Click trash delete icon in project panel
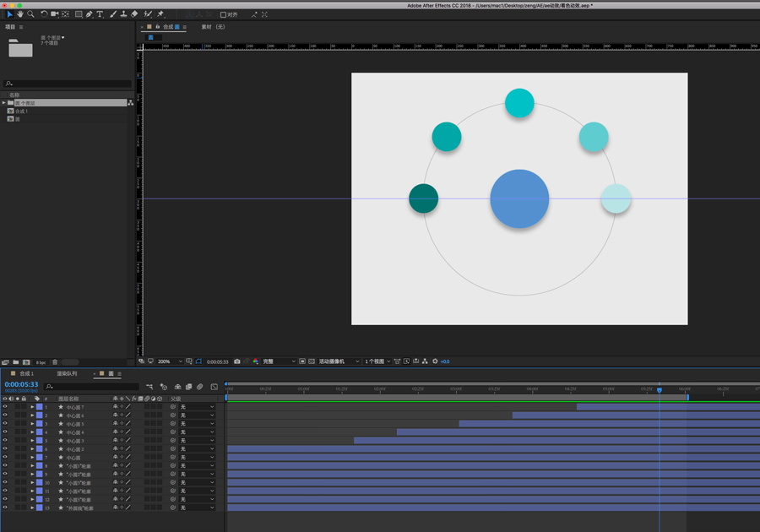 point(55,362)
